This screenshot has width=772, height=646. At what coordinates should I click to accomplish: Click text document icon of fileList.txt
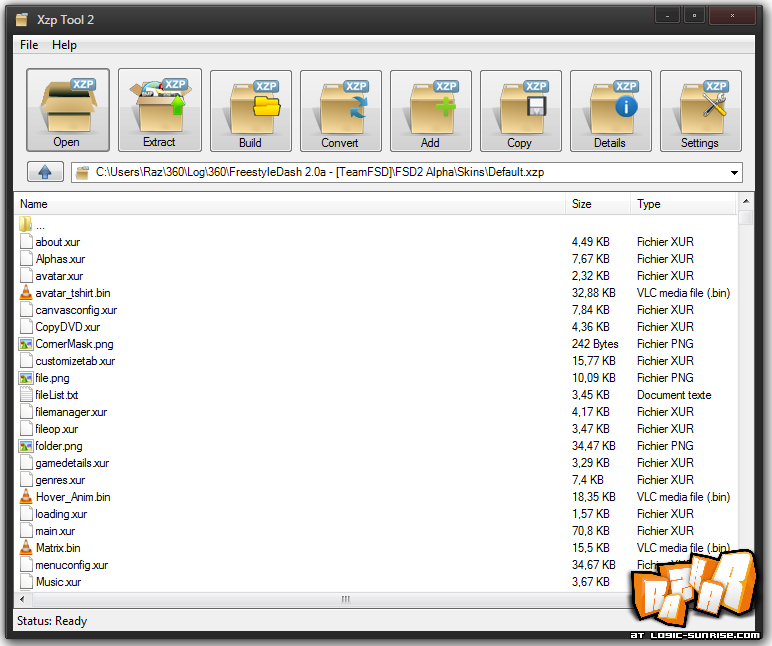coord(26,395)
